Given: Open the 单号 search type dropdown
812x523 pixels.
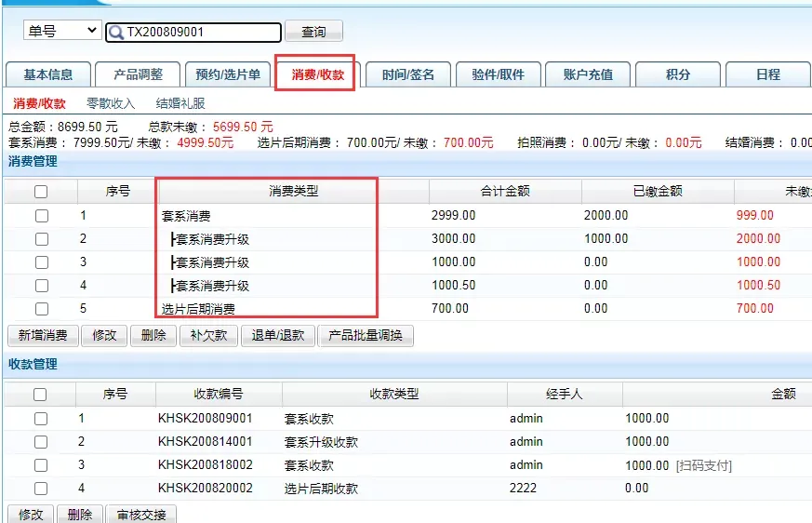Looking at the screenshot, I should [62, 31].
